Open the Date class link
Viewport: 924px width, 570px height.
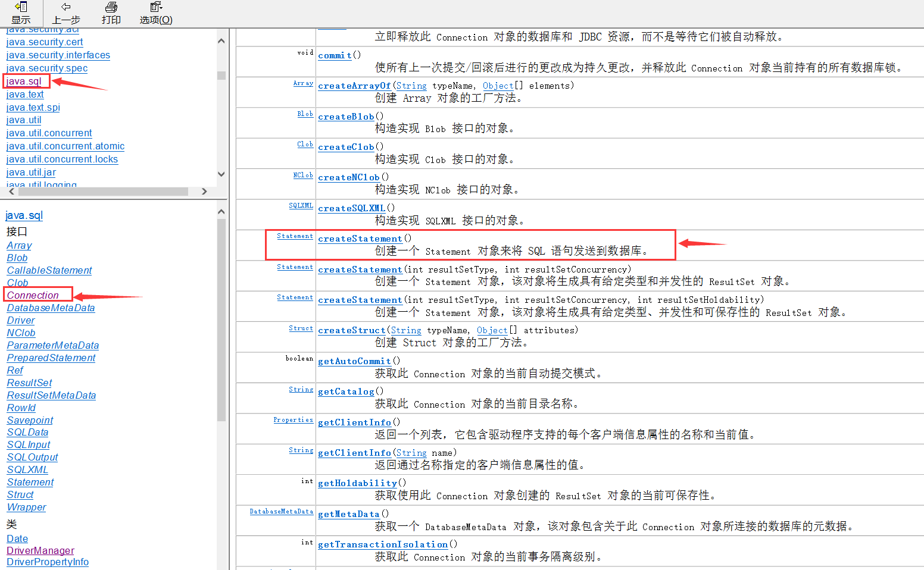pyautogui.click(x=17, y=539)
